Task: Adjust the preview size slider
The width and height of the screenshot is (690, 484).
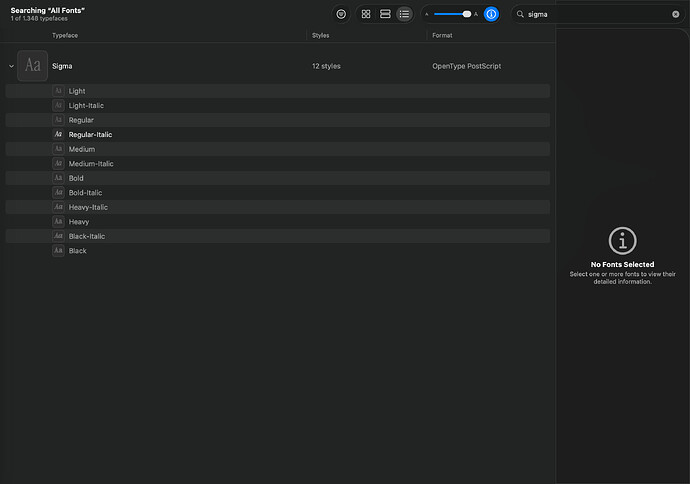Action: point(452,14)
